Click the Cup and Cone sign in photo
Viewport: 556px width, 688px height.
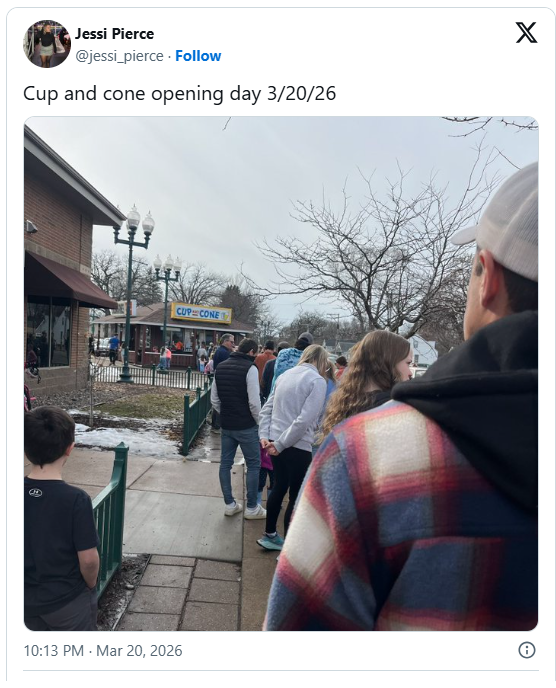pyautogui.click(x=201, y=313)
